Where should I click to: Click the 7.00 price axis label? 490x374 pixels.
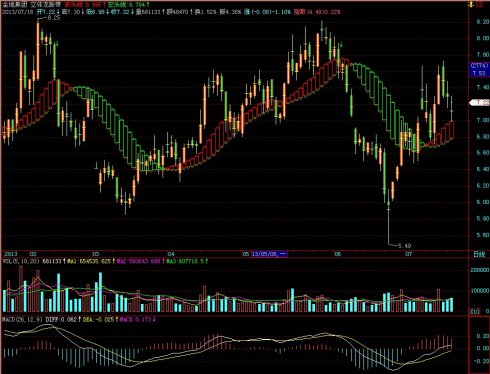(483, 120)
